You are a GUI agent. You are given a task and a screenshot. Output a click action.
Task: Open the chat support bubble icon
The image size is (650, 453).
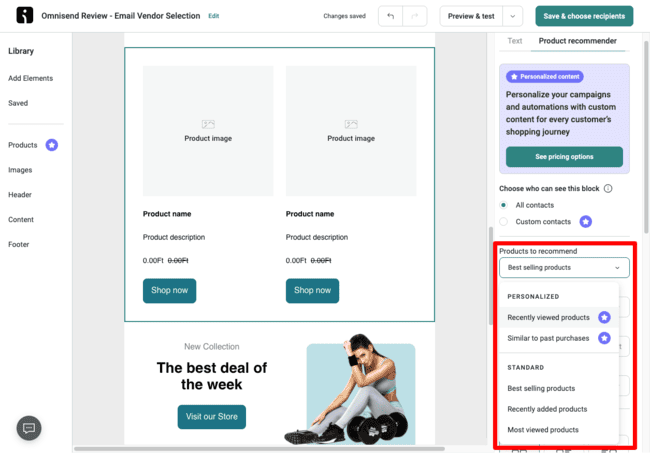pos(29,428)
